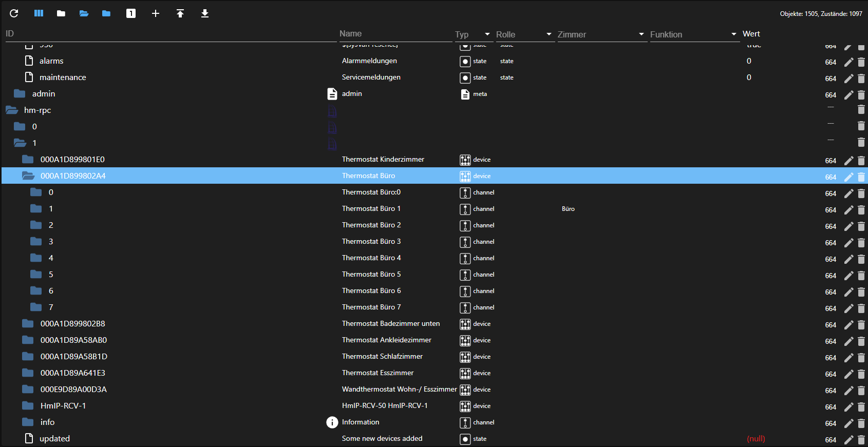Upload objects from JSON file
Viewport: 868px width, 447px height.
180,13
